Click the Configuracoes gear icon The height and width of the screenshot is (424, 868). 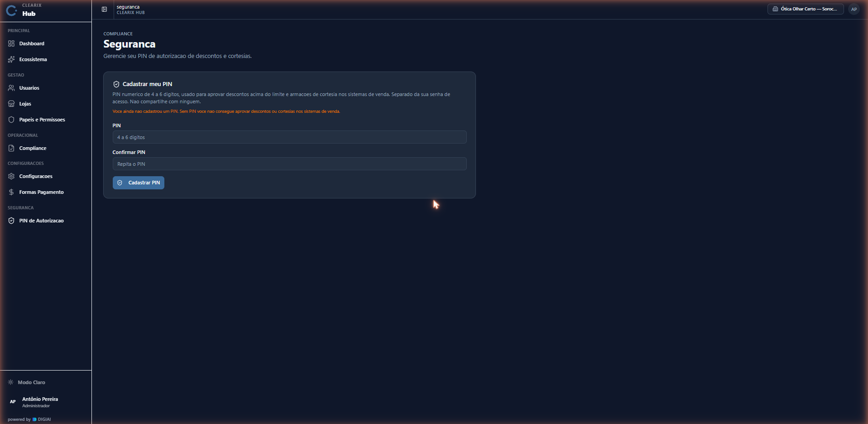[11, 176]
